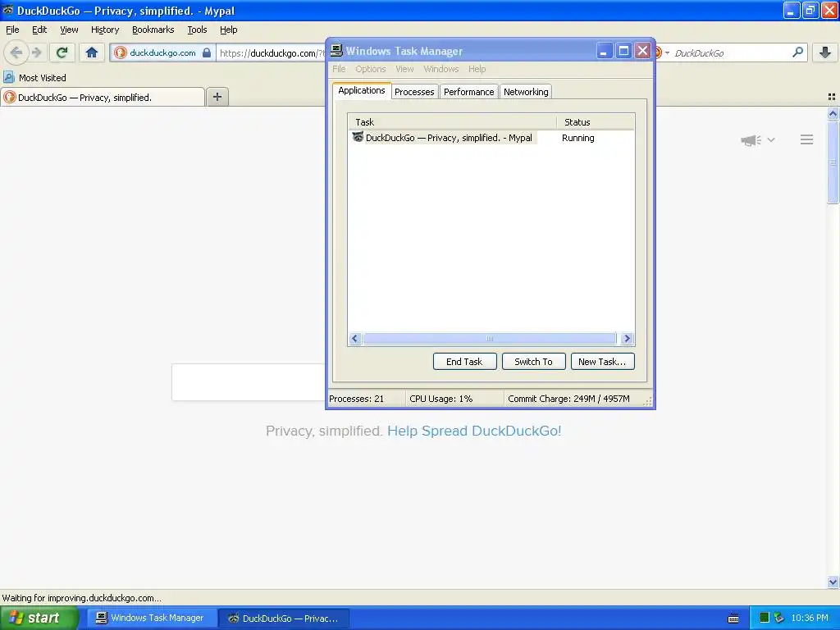
Task: Click the tab groups grid icon
Action: tap(832, 97)
